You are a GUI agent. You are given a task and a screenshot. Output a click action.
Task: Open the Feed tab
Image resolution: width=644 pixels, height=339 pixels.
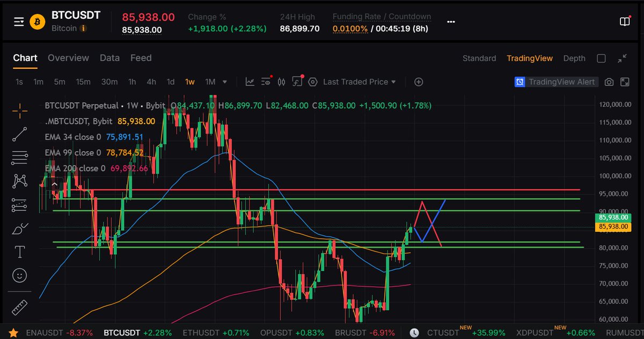tap(141, 58)
